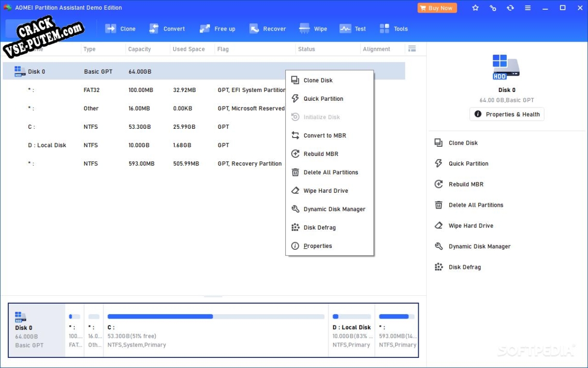
Task: Choose Disk Defrag in the context menu
Action: tap(330, 228)
